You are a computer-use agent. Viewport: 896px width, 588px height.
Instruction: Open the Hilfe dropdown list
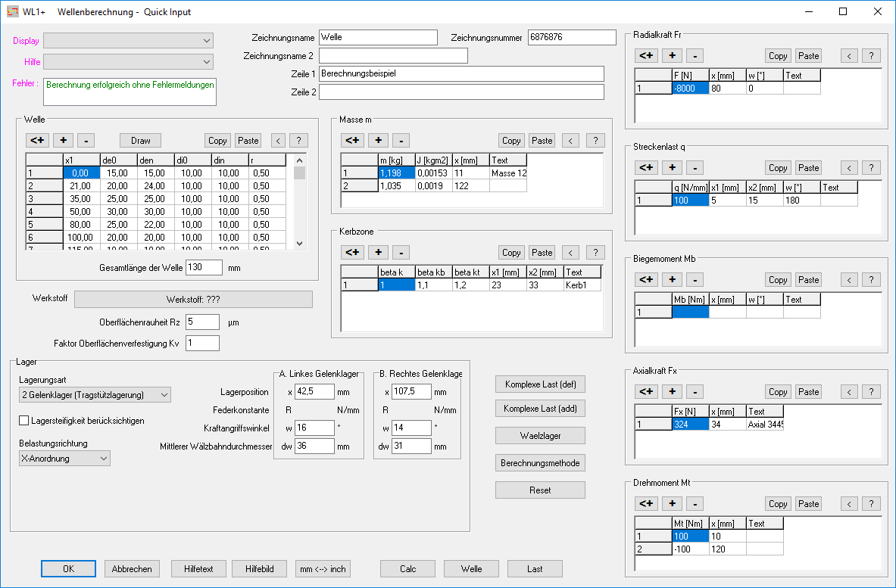click(128, 61)
